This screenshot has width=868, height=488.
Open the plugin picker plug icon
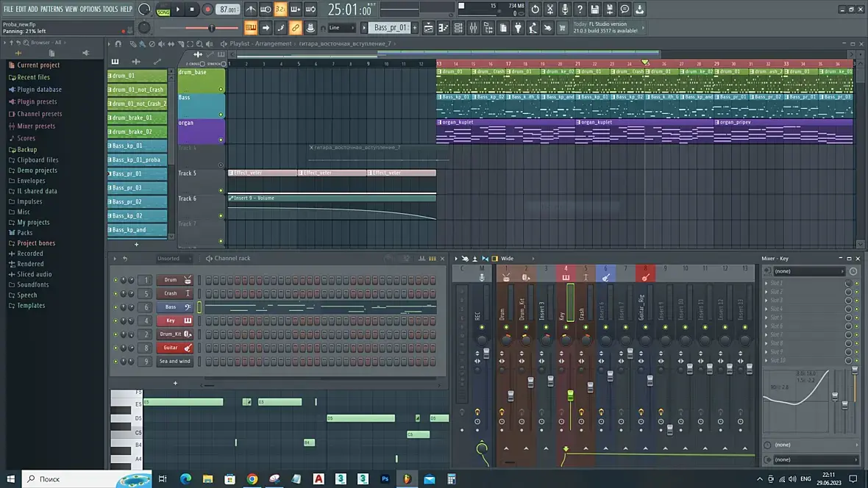pyautogui.click(x=518, y=28)
